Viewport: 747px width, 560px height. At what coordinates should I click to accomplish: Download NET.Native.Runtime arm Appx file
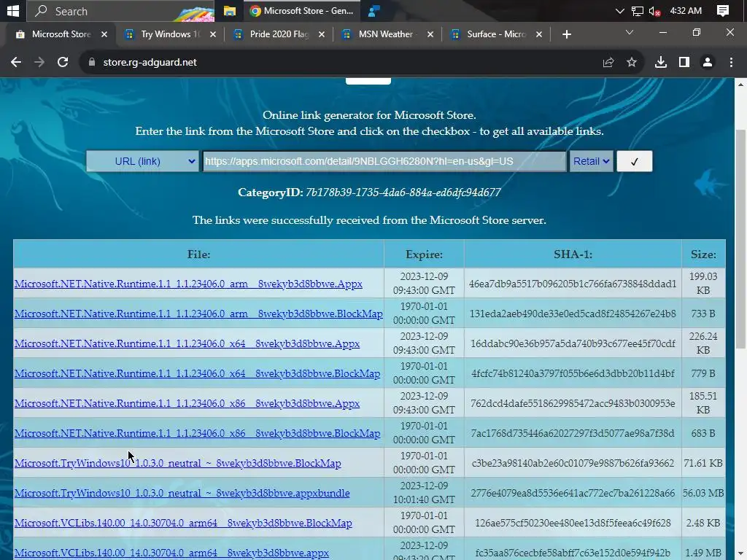(188, 284)
